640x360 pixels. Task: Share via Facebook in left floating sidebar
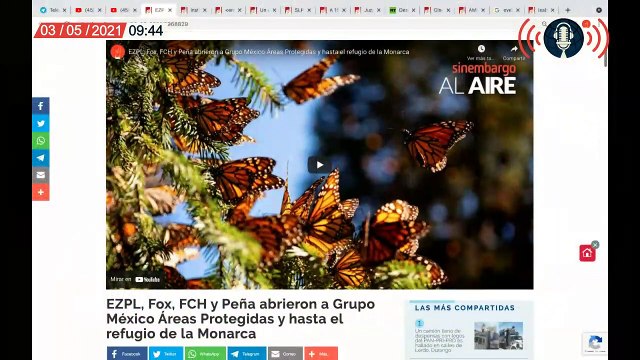(x=41, y=106)
